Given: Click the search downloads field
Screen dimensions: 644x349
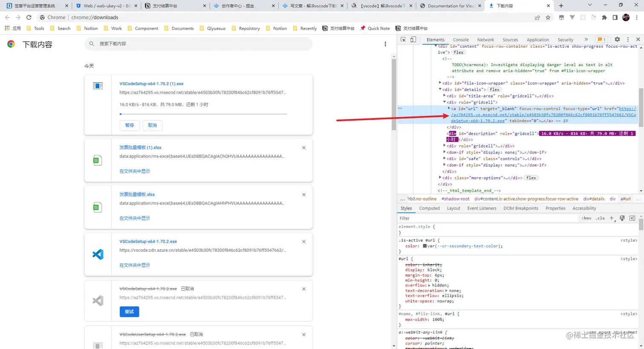Looking at the screenshot, I should click(x=198, y=44).
